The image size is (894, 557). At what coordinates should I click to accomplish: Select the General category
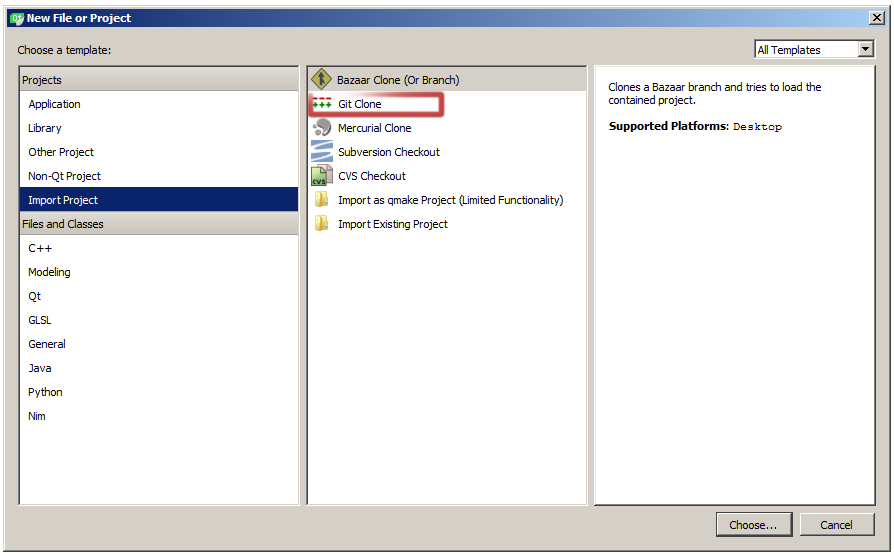(159, 344)
